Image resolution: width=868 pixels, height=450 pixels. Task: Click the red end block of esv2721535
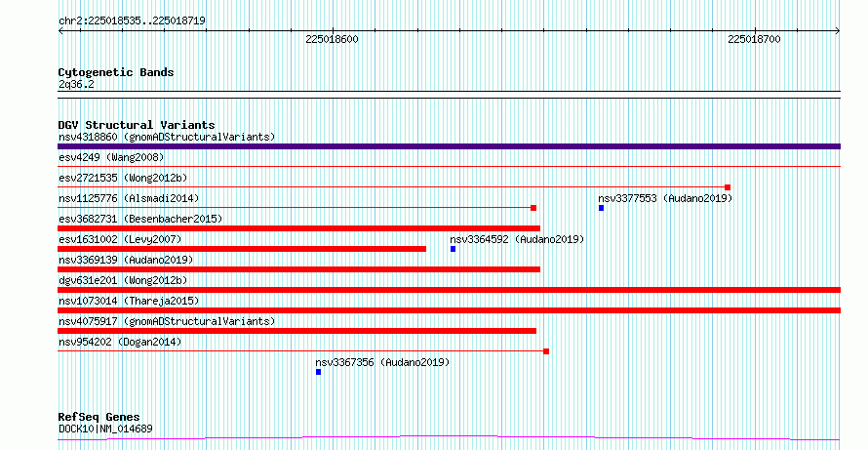click(x=728, y=187)
